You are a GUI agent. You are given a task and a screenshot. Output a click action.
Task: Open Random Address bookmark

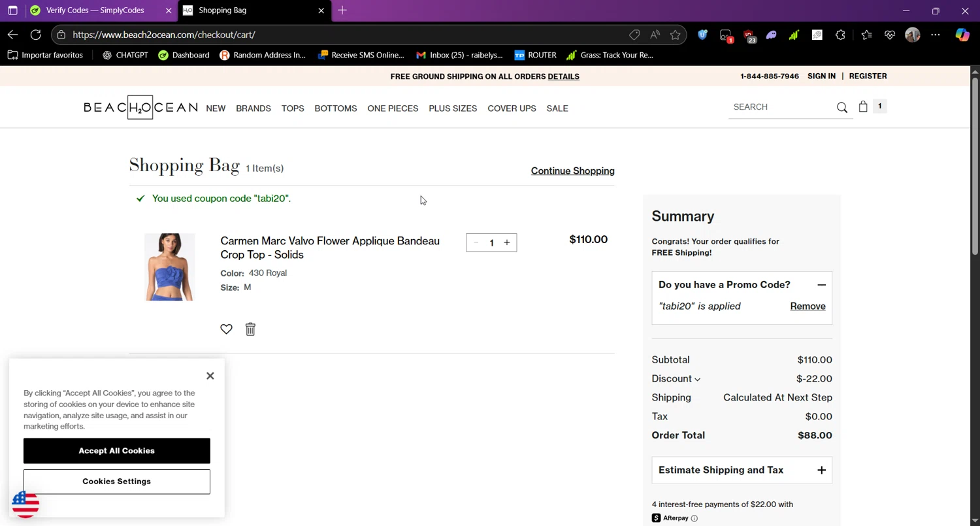pos(263,55)
